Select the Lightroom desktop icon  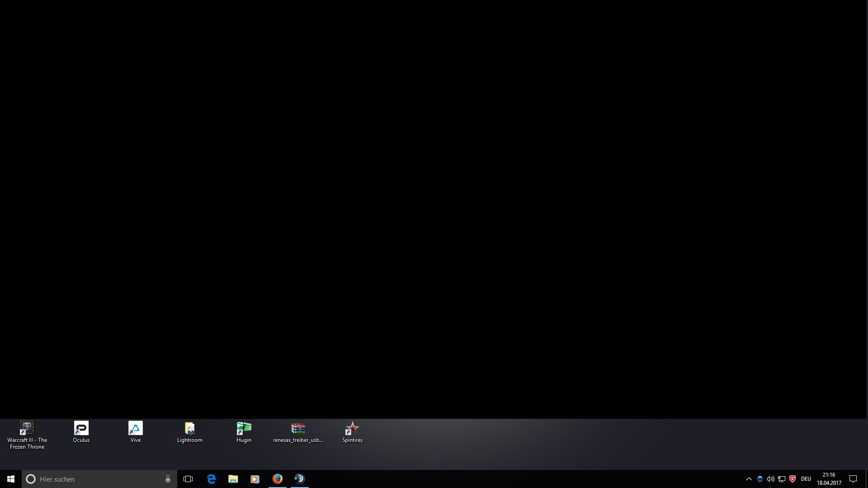coord(190,428)
